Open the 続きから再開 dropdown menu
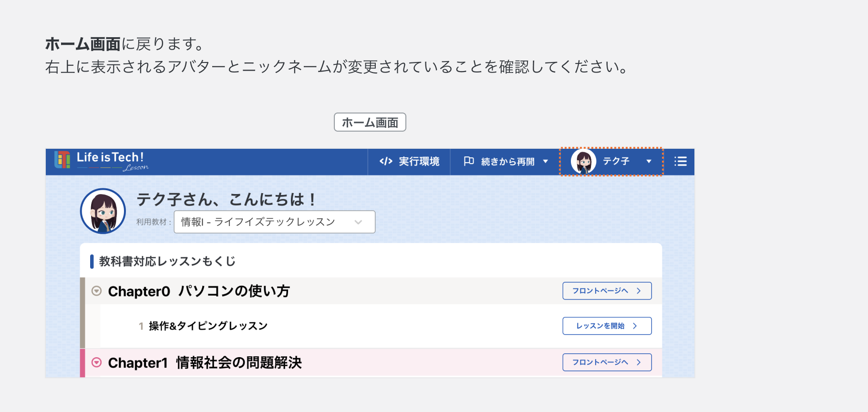This screenshot has height=412, width=868. pos(546,162)
